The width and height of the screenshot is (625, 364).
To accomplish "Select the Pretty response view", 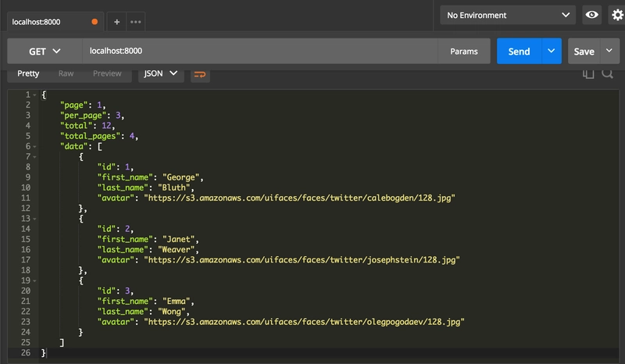I will 28,73.
